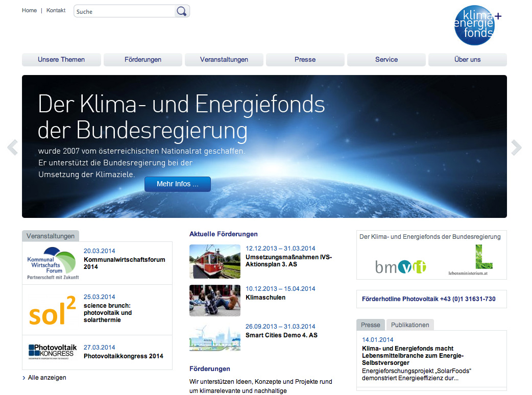
Task: Click Alle anzeigen link
Action: coord(47,378)
